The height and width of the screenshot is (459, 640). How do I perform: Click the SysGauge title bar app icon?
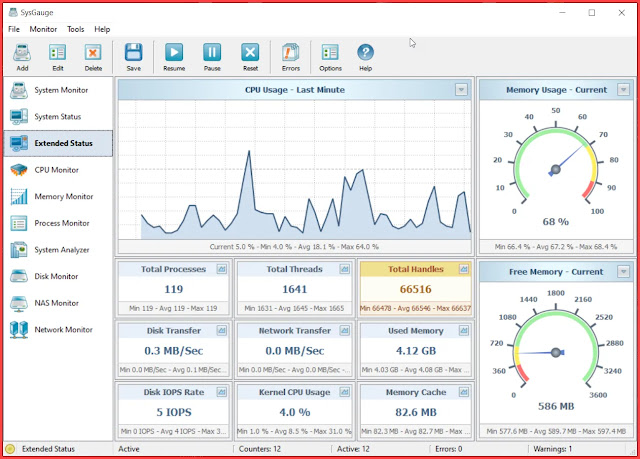point(13,12)
